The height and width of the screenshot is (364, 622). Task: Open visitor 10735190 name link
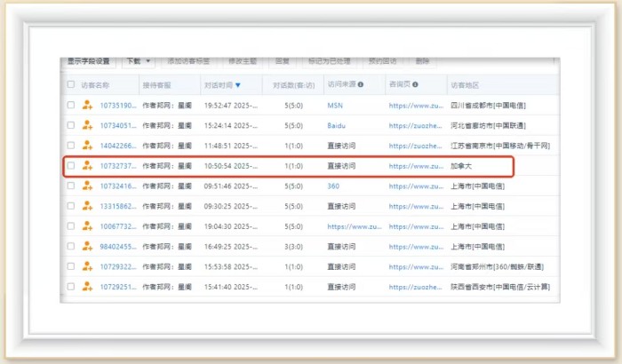(x=116, y=105)
